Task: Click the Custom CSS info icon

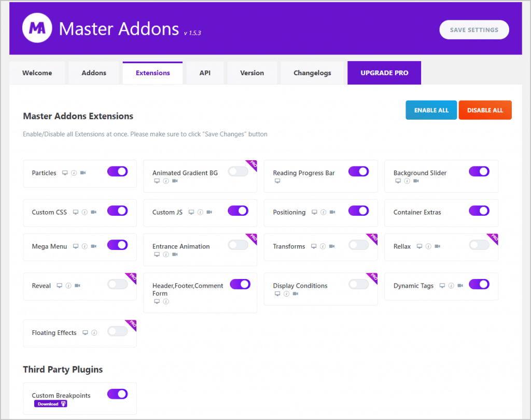Action: coord(85,213)
